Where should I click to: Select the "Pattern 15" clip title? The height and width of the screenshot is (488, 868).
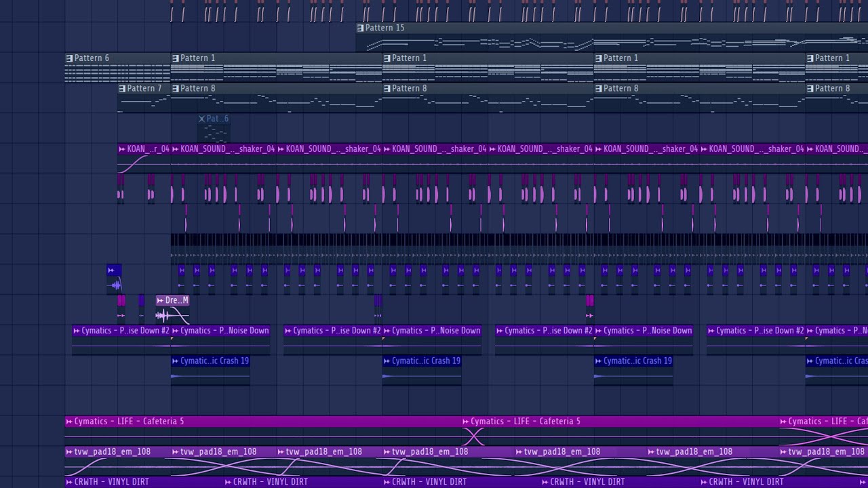pos(384,28)
